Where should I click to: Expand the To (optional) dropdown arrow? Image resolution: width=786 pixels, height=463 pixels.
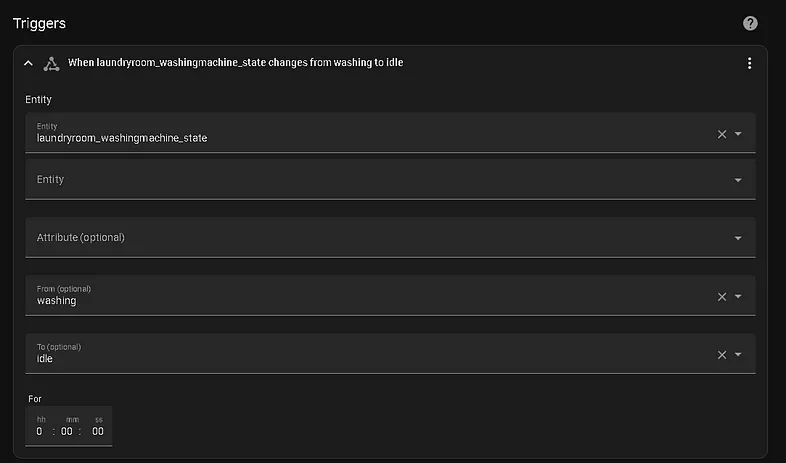pos(738,354)
